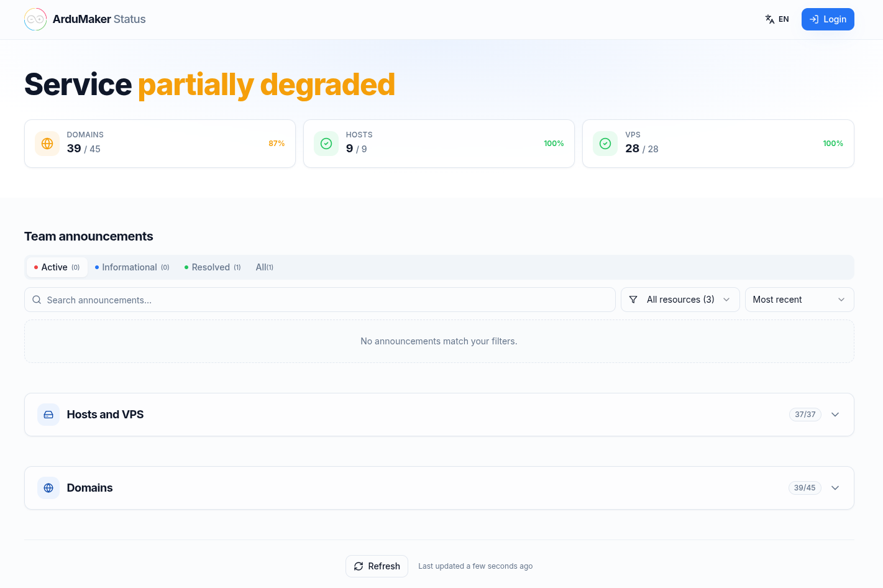Viewport: 883px width, 588px height.
Task: Expand the Hosts and VPS section chevron
Action: point(835,415)
